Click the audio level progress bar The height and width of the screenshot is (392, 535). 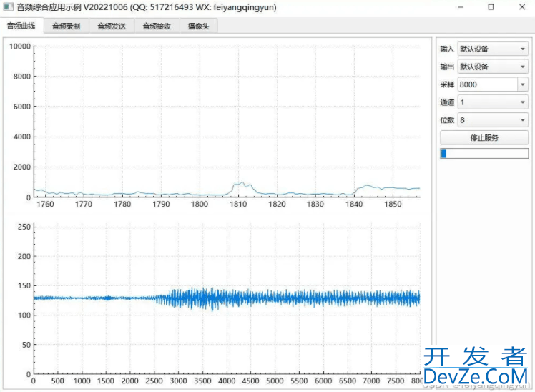pos(484,153)
